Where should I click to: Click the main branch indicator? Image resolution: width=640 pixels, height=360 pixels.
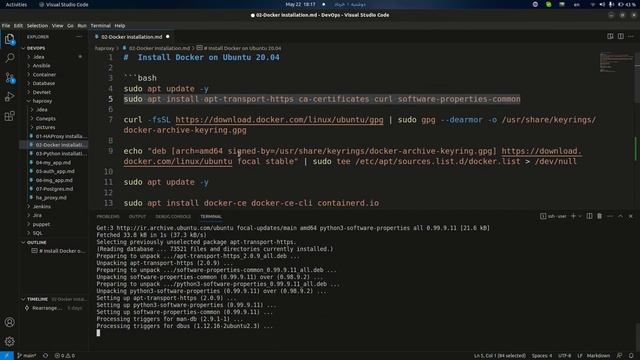(x=27, y=356)
